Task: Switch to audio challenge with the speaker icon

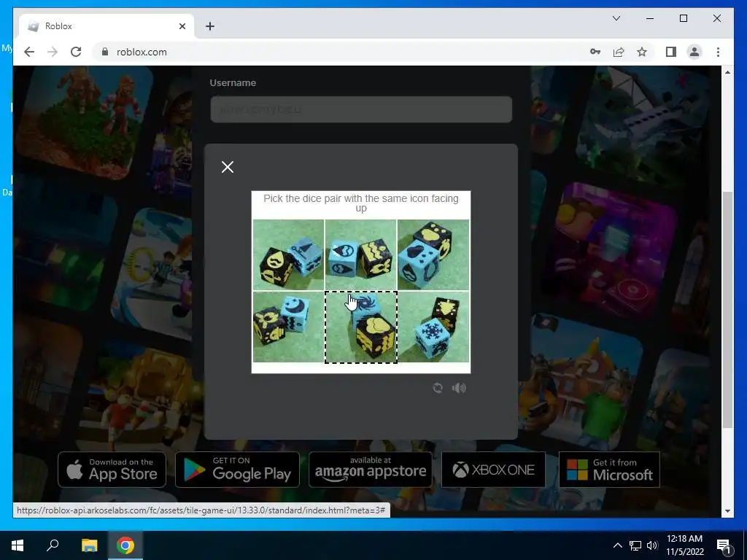Action: pos(459,388)
